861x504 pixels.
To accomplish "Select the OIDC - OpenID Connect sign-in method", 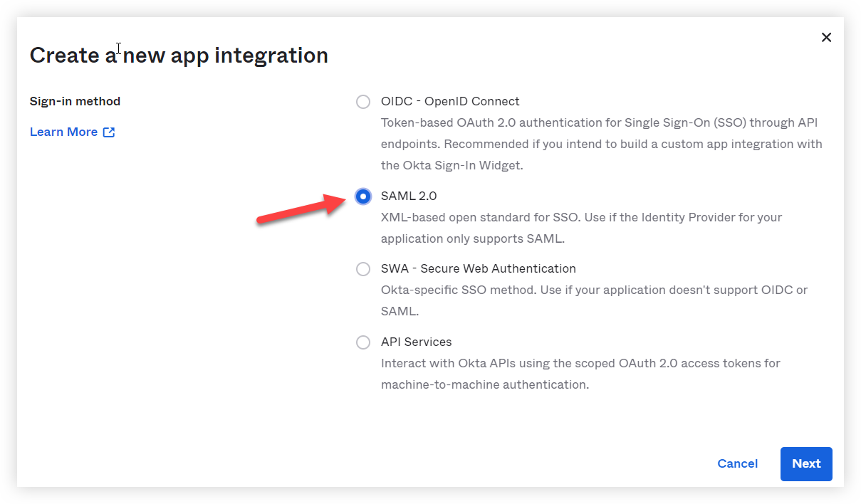I will (363, 101).
